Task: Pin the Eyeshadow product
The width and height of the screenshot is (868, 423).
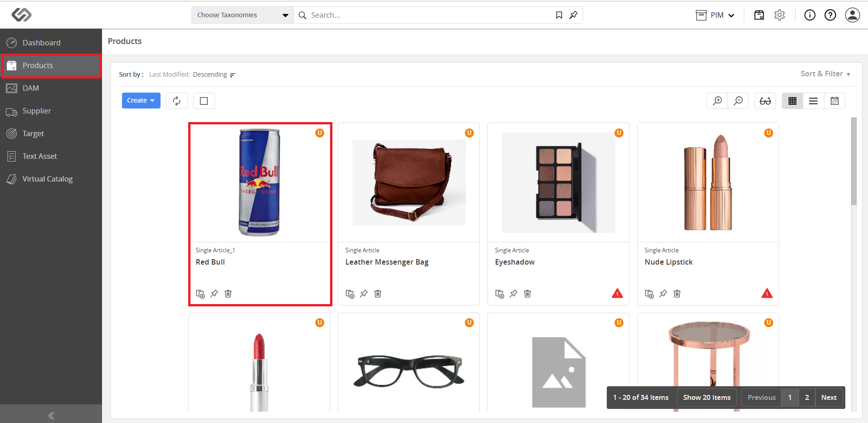Action: [x=513, y=294]
